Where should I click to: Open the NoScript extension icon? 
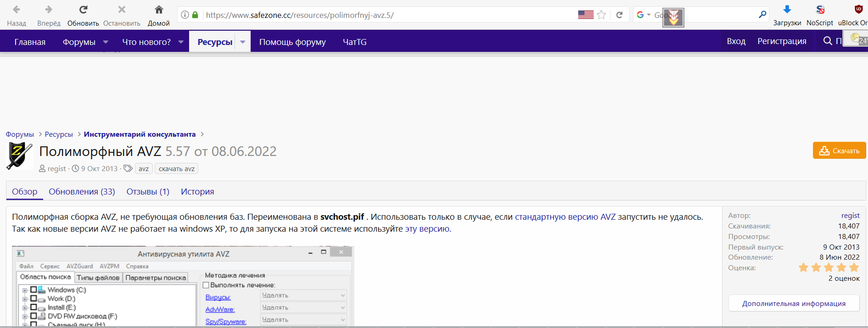pyautogui.click(x=820, y=9)
